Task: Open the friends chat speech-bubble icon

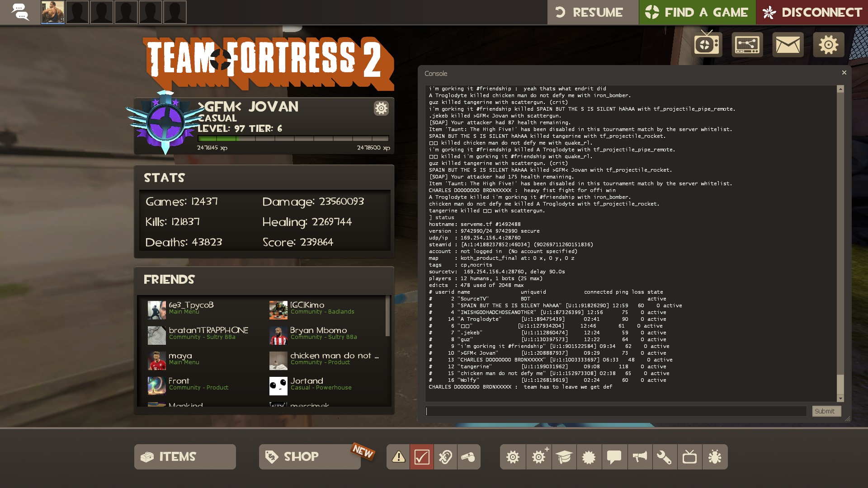Action: click(x=20, y=12)
